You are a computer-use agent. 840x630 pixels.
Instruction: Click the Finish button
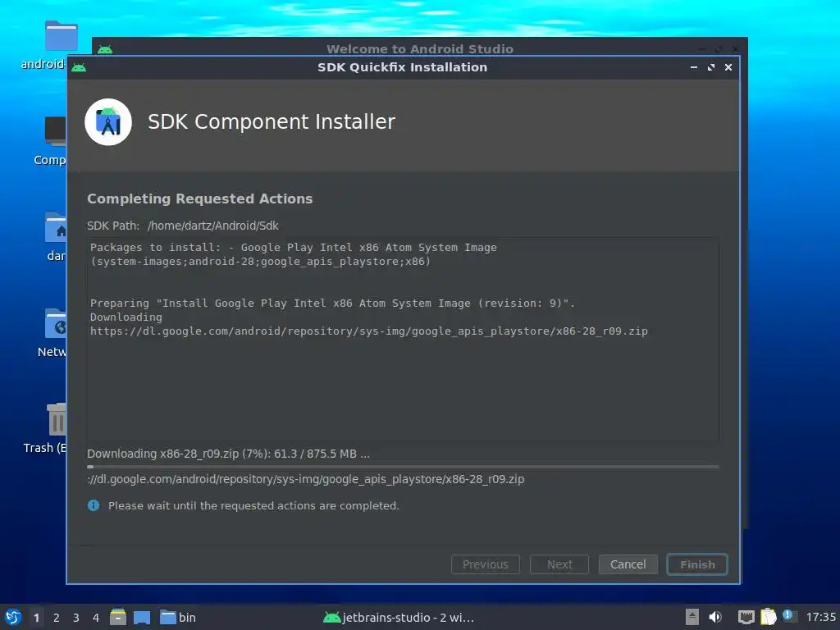[697, 564]
